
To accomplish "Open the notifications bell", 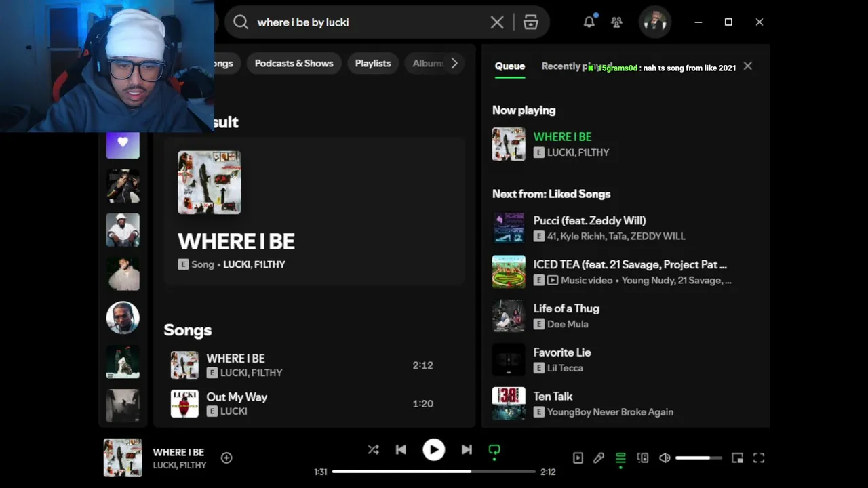I will coord(589,22).
